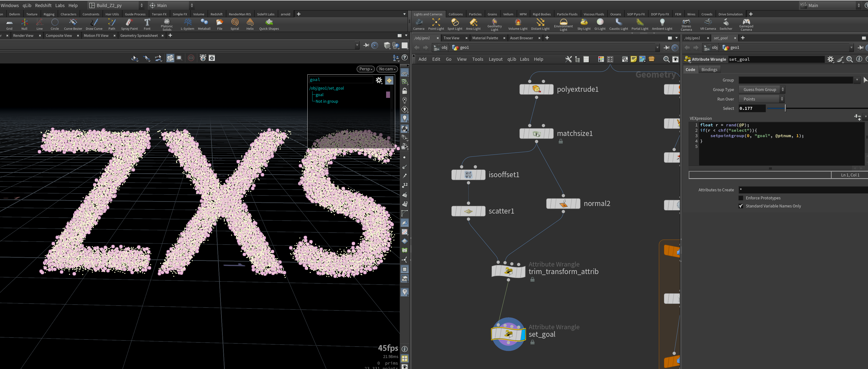Image resolution: width=868 pixels, height=369 pixels.
Task: Open the Layout menu in network editor
Action: [x=495, y=59]
